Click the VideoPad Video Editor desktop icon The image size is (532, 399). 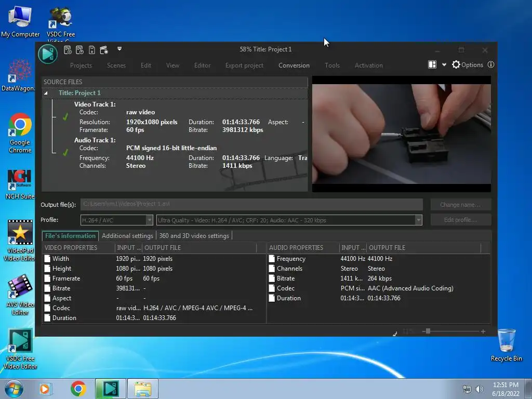20,241
